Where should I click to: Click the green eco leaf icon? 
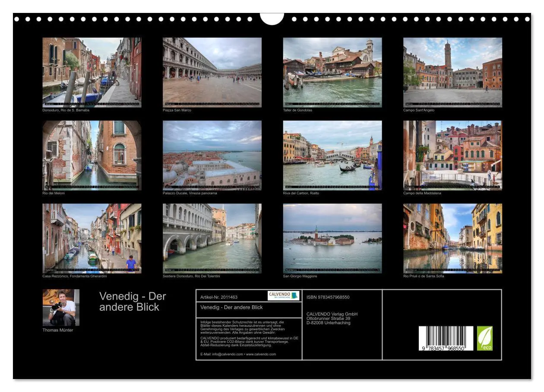pos(484,338)
